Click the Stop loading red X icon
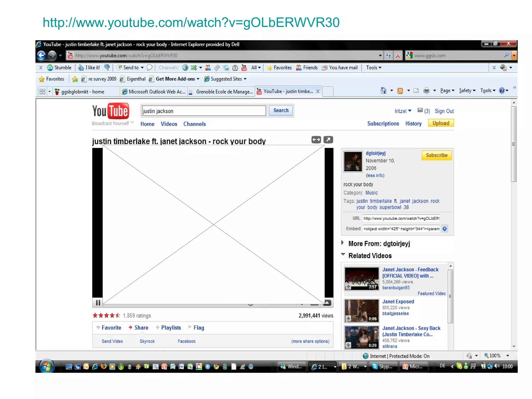This screenshot has width=532, height=399. point(398,55)
